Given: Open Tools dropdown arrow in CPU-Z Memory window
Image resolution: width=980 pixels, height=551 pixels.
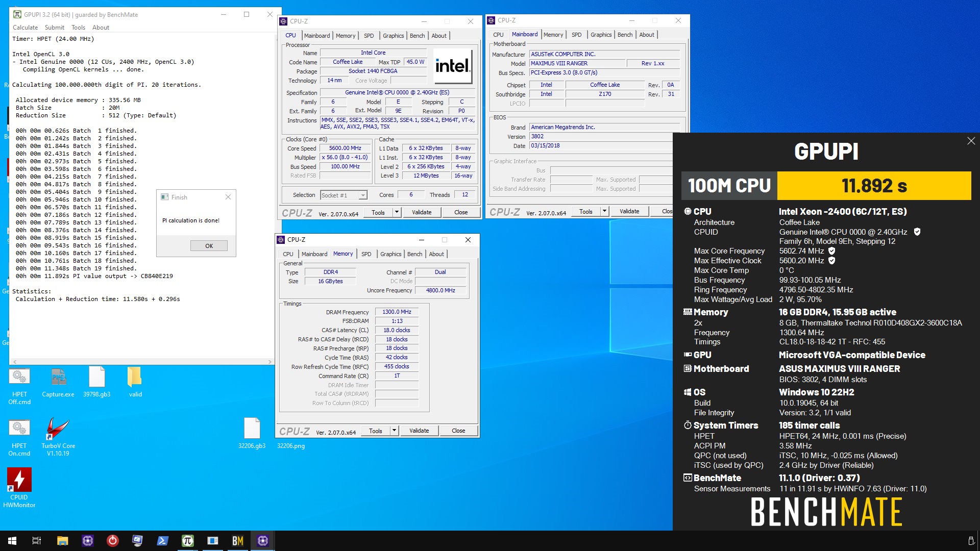Looking at the screenshot, I should click(x=394, y=431).
